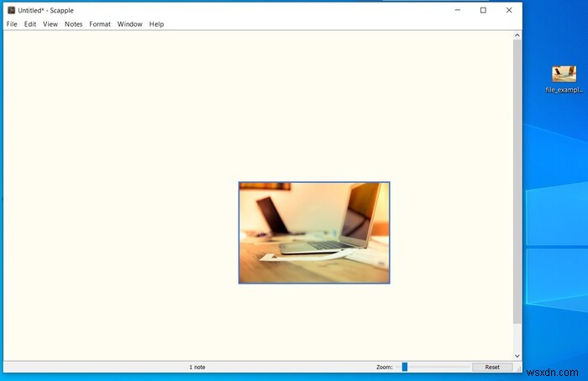
Task: Open the Edit menu
Action: [30, 24]
